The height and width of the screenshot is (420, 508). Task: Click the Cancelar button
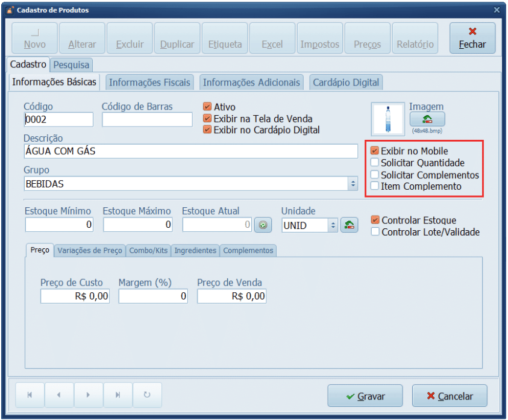click(x=450, y=396)
